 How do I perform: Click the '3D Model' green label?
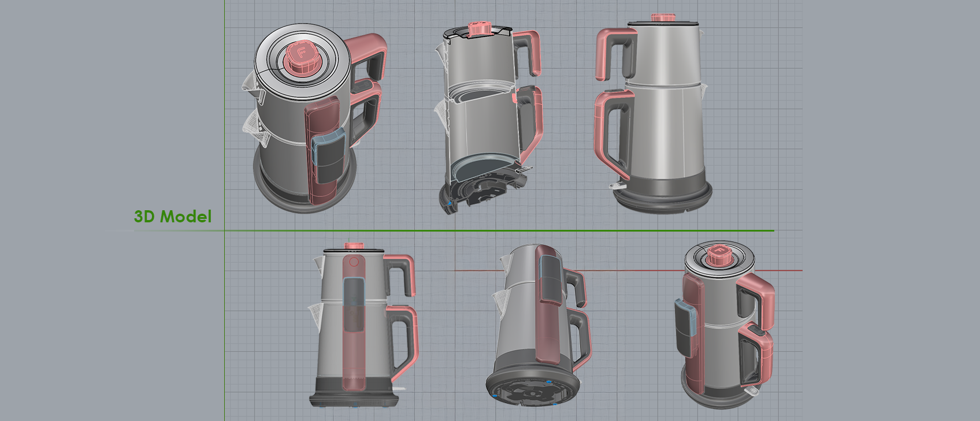click(x=173, y=217)
